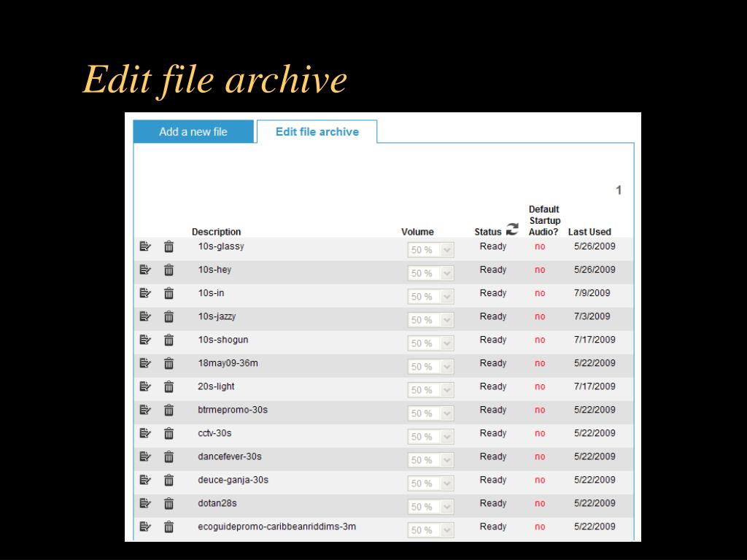Delete the 10s-jazzy file
747x560 pixels.
(x=169, y=316)
